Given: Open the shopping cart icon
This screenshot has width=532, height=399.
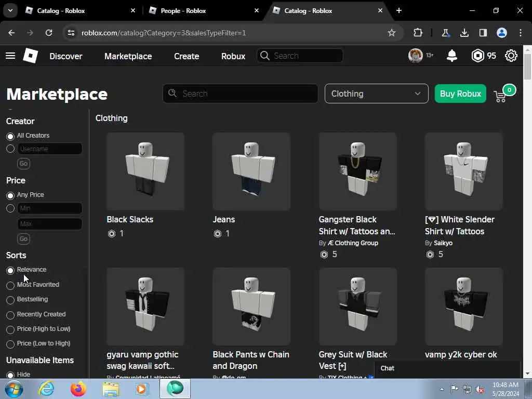Looking at the screenshot, I should (500, 96).
